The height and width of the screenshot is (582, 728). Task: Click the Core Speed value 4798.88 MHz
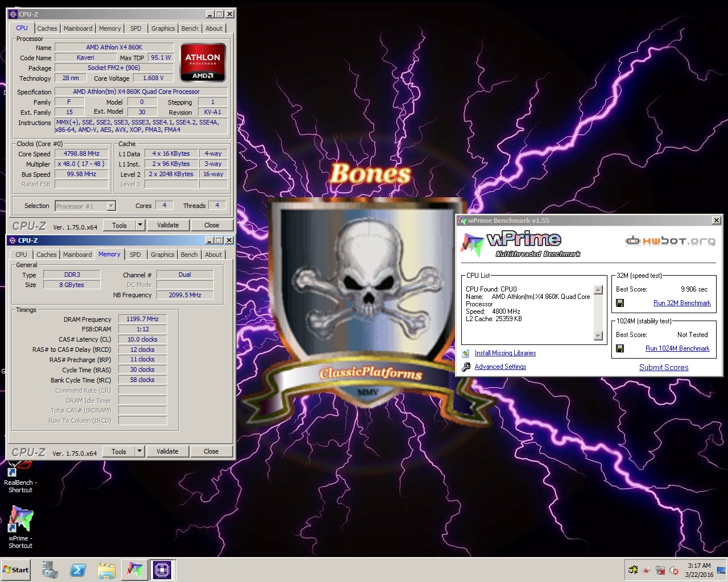click(x=81, y=153)
